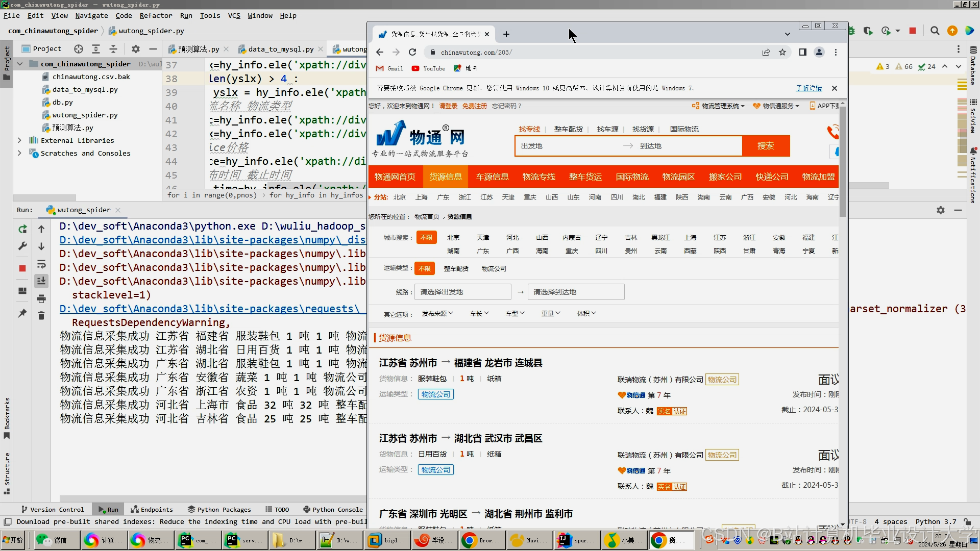
Task: Open the 免费注册 link
Action: coord(474,106)
